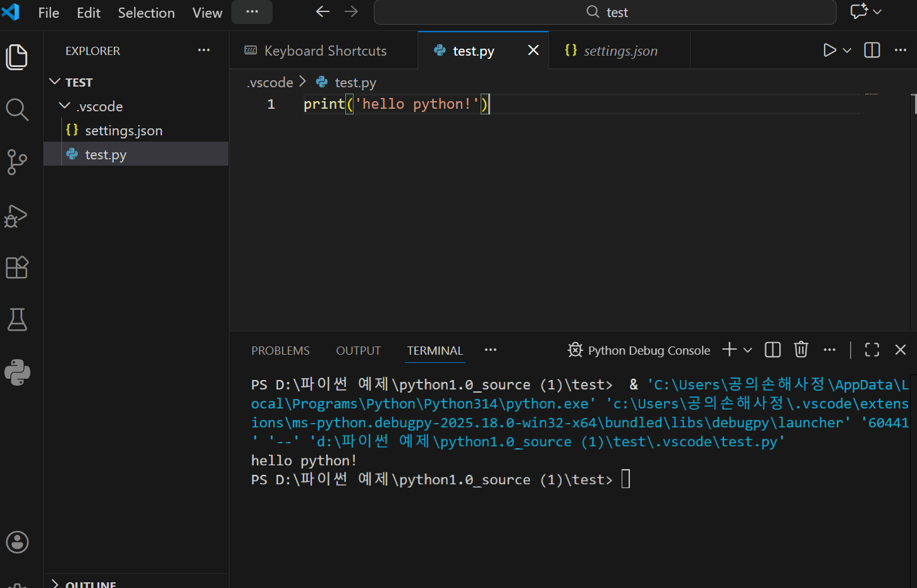917x588 pixels.
Task: Show the PROBLEMS panel
Action: tap(280, 350)
